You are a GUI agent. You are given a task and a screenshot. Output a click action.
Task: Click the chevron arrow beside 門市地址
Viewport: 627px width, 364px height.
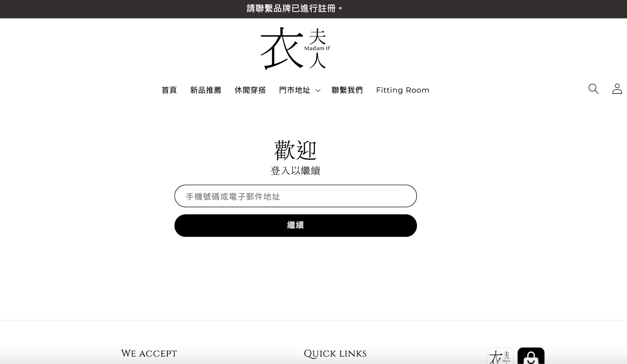pos(318,91)
